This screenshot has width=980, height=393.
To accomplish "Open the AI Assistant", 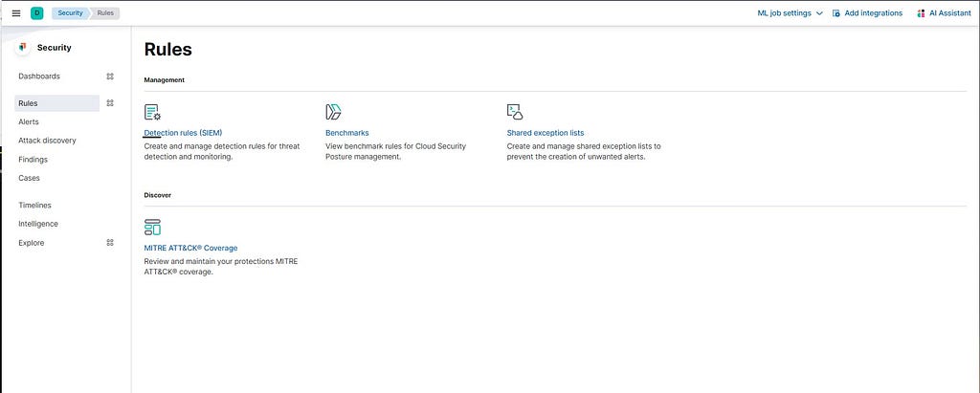I will (944, 13).
